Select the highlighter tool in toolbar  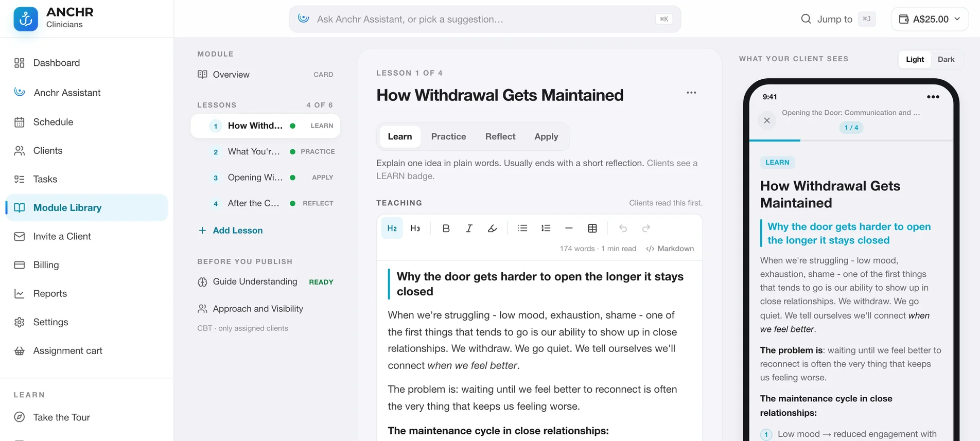click(492, 228)
